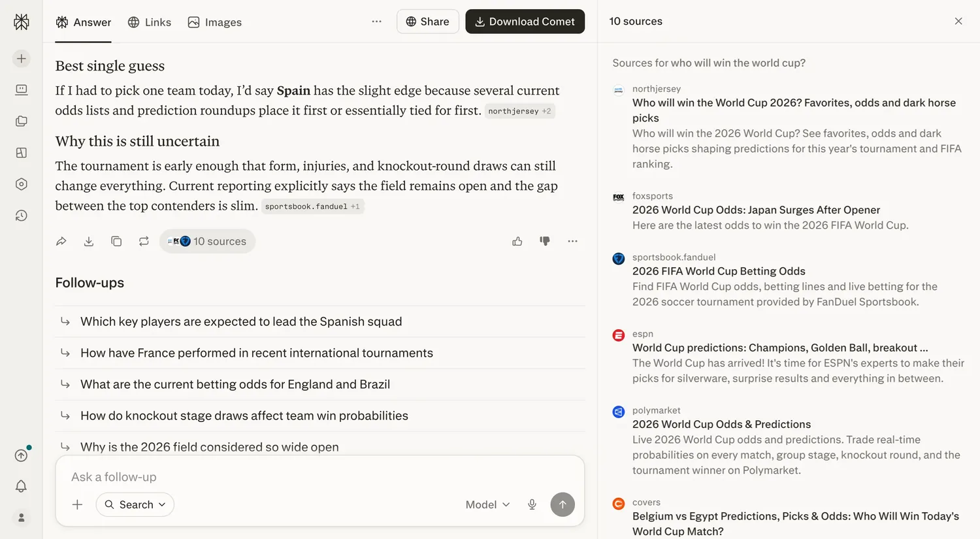The image size is (980, 539).
Task: Switch to the Answer tab
Action: (84, 22)
